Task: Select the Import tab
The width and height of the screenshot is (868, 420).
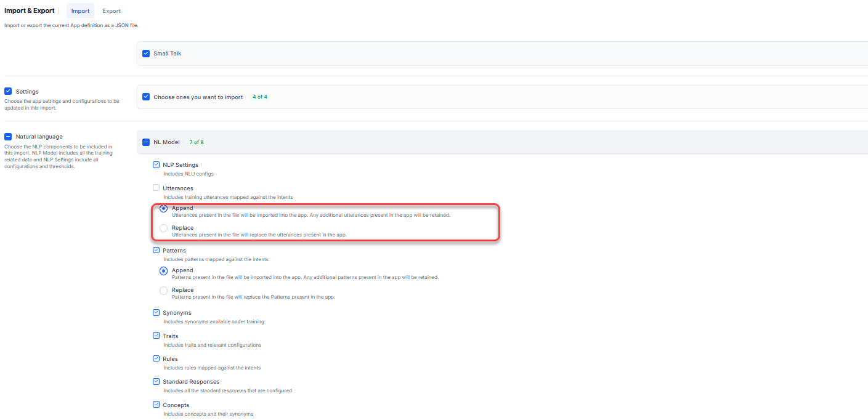Action: [80, 11]
